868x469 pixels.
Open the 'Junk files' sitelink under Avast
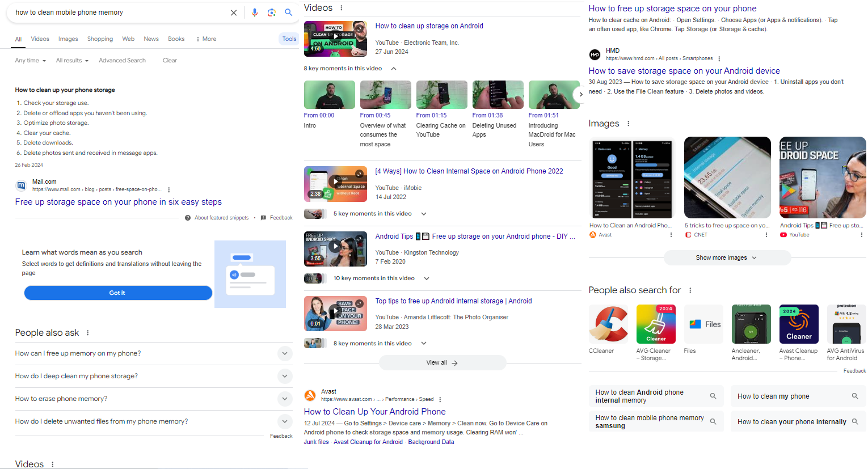tap(316, 442)
